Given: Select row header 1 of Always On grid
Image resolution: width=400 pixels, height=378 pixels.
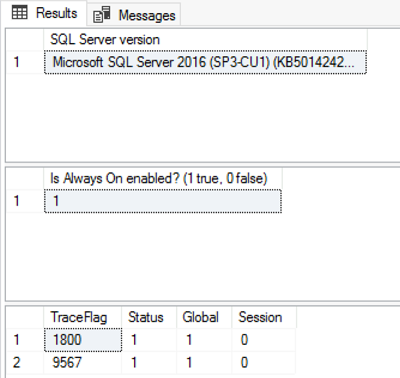Looking at the screenshot, I should click(x=25, y=201).
